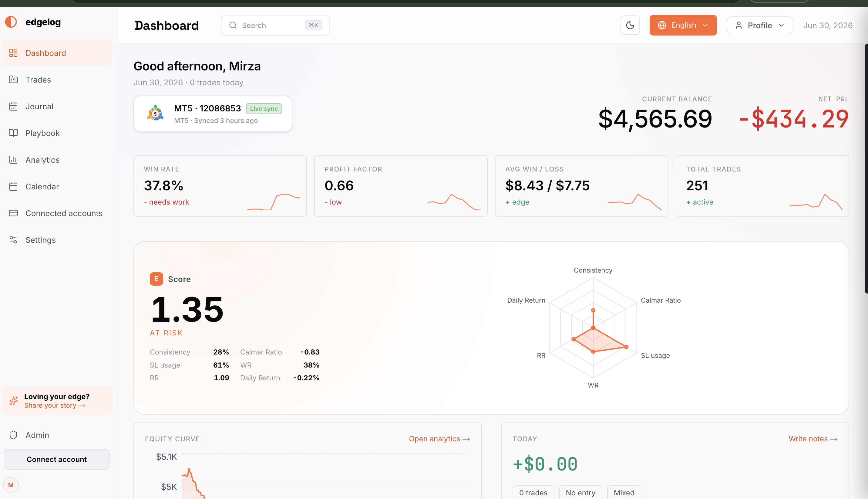This screenshot has height=499, width=868.
Task: Click the magnifier icon in search box
Action: point(233,25)
